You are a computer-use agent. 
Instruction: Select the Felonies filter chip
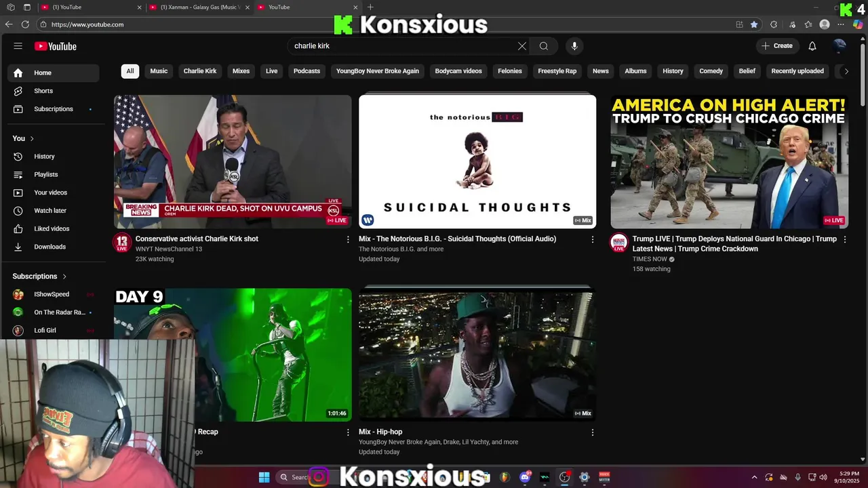[x=510, y=71]
